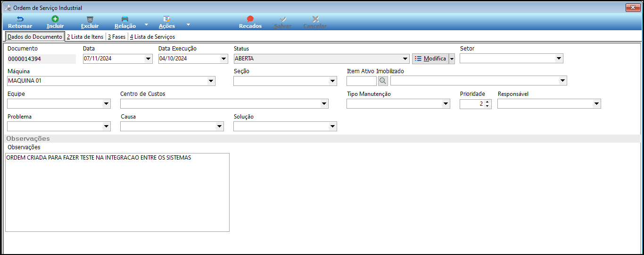Open the Responsável dropdown
The width and height of the screenshot is (644, 255).
[x=596, y=104]
